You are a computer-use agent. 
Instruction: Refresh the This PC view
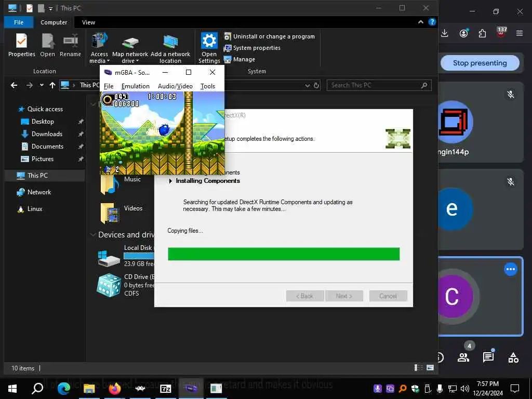316,86
